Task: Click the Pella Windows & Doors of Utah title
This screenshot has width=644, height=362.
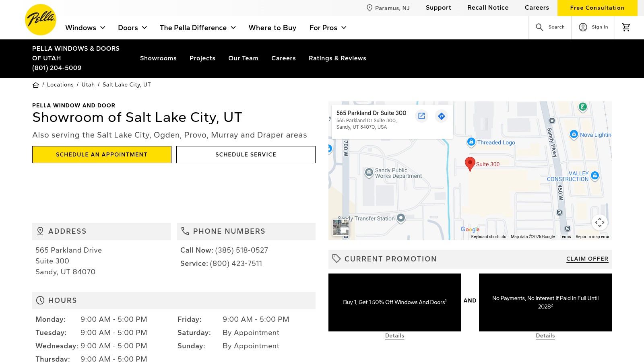Action: (76, 53)
